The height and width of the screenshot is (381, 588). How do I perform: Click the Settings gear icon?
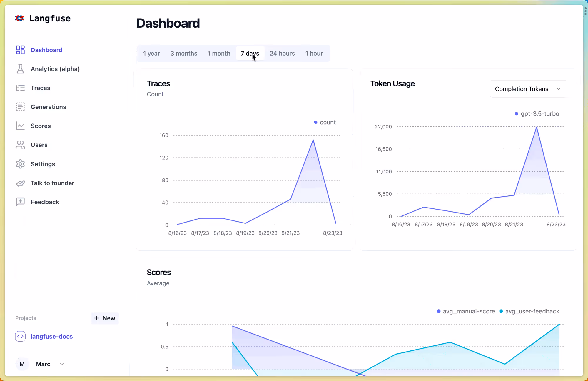[x=20, y=164]
